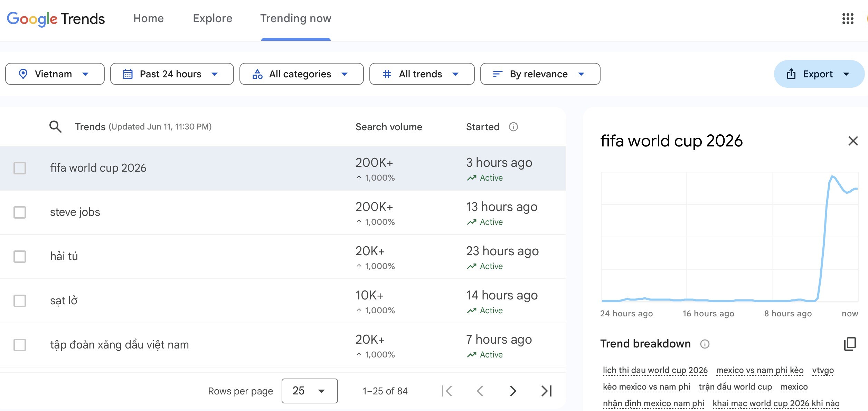Open the Export dropdown button
Screen dimensions: 868x411
coord(819,74)
